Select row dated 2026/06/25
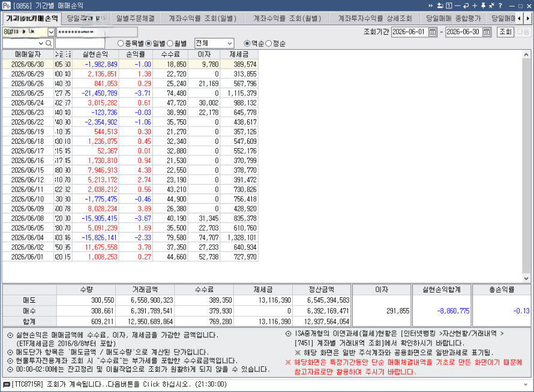The width and height of the screenshot is (534, 392). tap(130, 94)
